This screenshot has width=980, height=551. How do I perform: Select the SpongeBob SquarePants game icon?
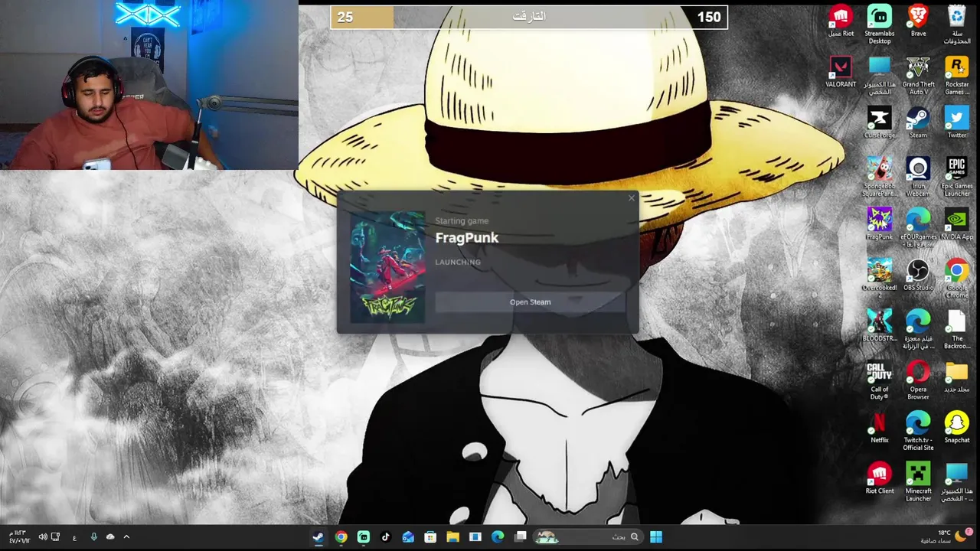[879, 177]
